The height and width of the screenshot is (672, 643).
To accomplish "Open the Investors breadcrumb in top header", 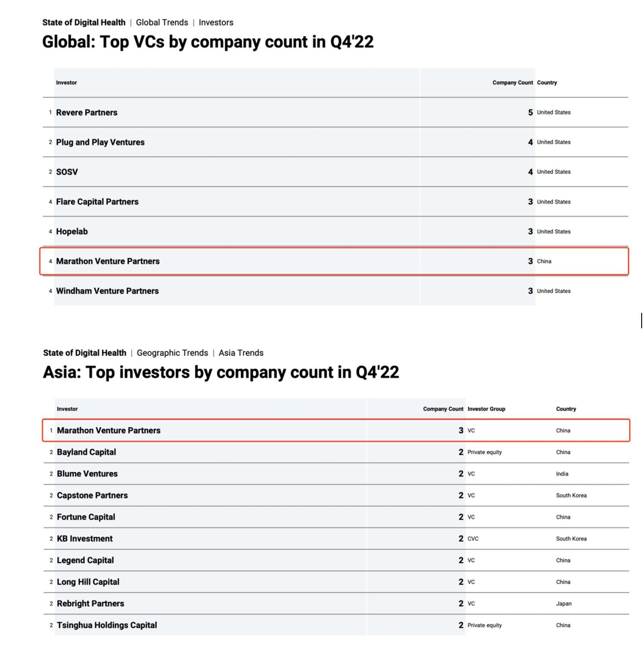I will 216,22.
